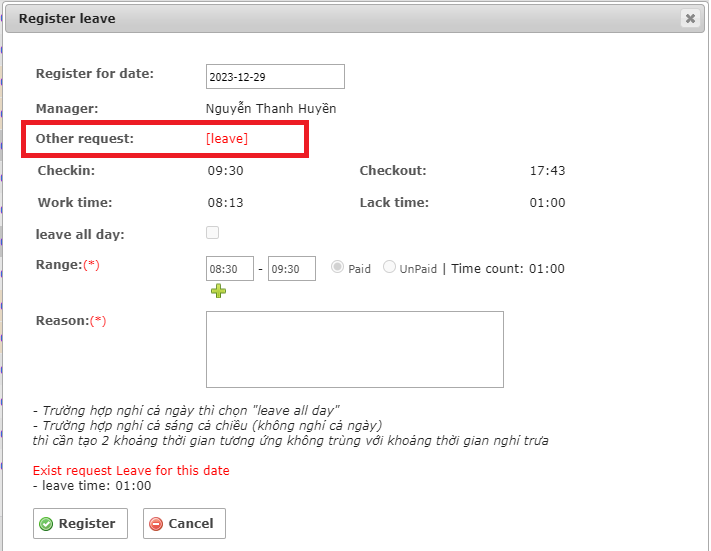
Task: Click the Checkin time 09:30
Action: (x=225, y=171)
